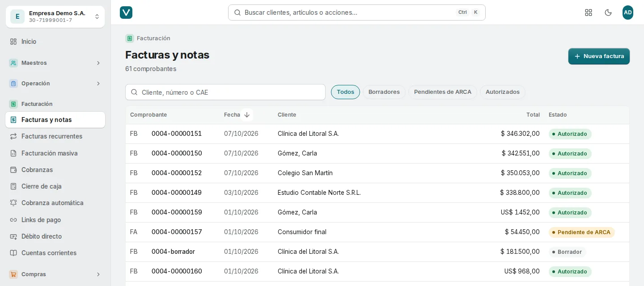Click the Débito directo icon
The width and height of the screenshot is (644, 286).
click(13, 236)
